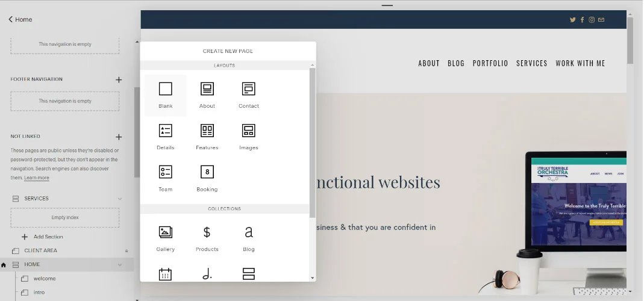Open the Facebook social link

pos(582,20)
